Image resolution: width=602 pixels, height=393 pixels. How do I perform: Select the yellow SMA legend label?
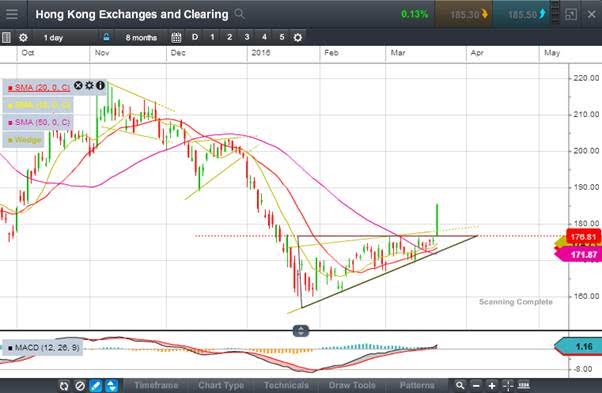point(43,105)
